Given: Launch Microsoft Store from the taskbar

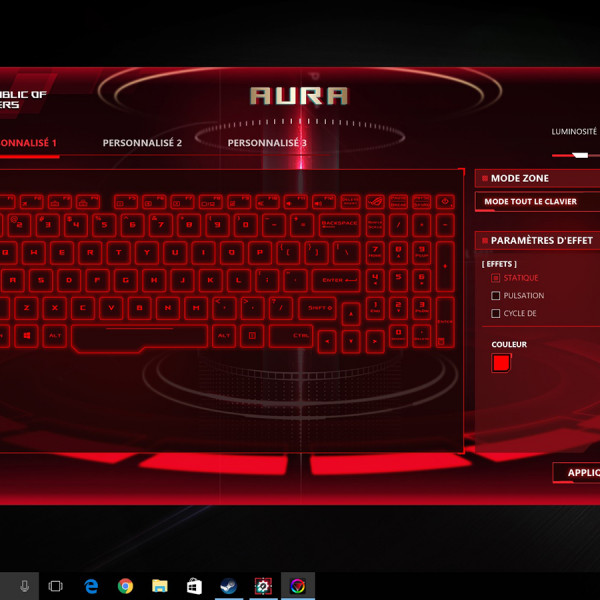Looking at the screenshot, I should click(194, 586).
